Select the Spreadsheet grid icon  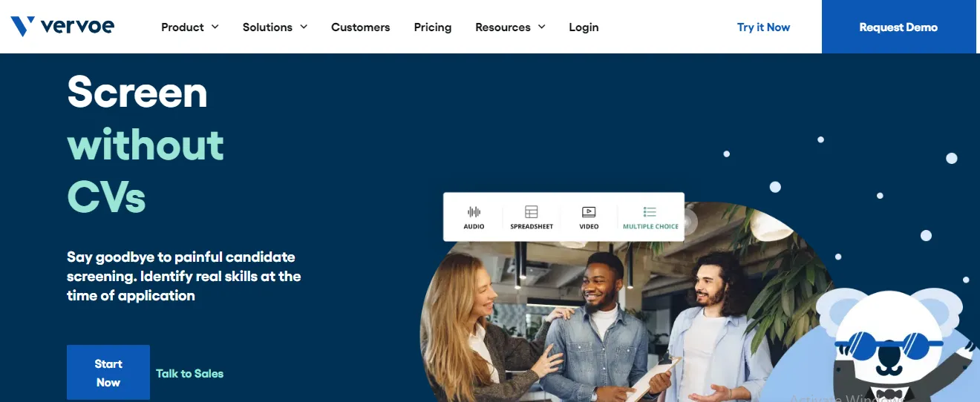(532, 212)
